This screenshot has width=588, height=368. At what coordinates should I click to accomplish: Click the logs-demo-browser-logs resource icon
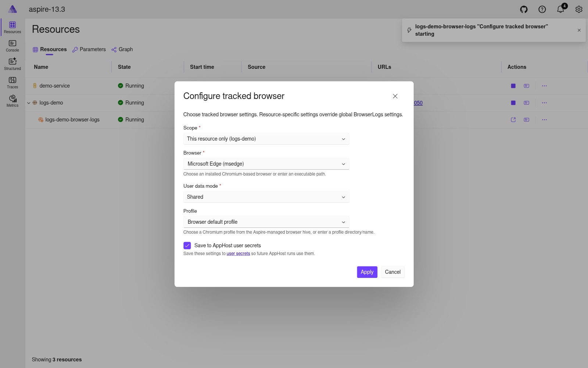coord(41,120)
